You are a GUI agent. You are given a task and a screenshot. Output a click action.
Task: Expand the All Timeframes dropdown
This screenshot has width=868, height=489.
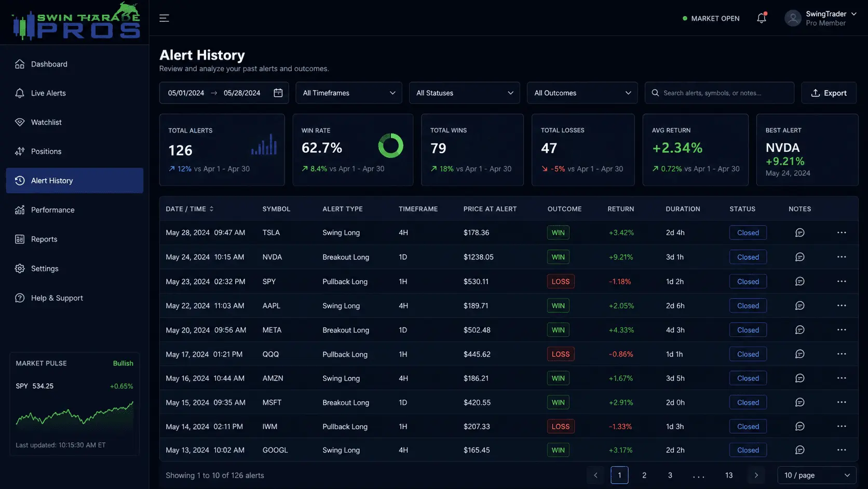[349, 93]
